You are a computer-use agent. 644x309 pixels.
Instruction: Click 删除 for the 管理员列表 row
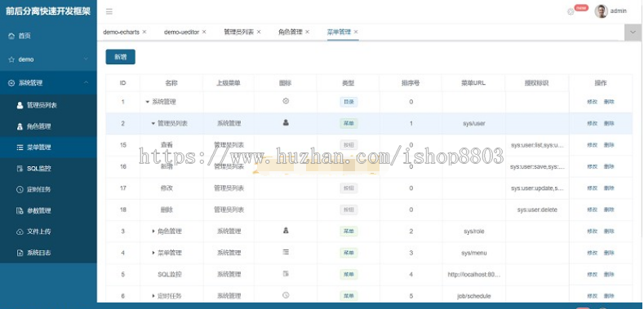609,123
